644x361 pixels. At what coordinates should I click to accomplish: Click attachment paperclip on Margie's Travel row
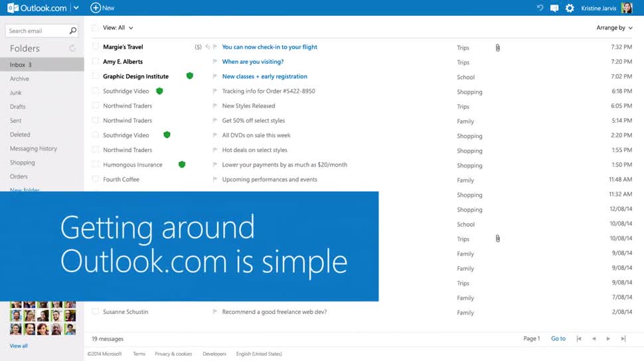(x=497, y=48)
